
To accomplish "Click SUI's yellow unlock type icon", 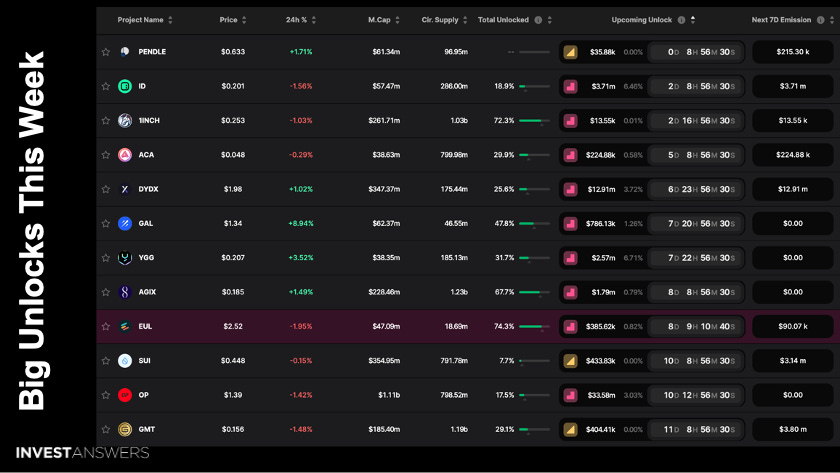I will 571,361.
